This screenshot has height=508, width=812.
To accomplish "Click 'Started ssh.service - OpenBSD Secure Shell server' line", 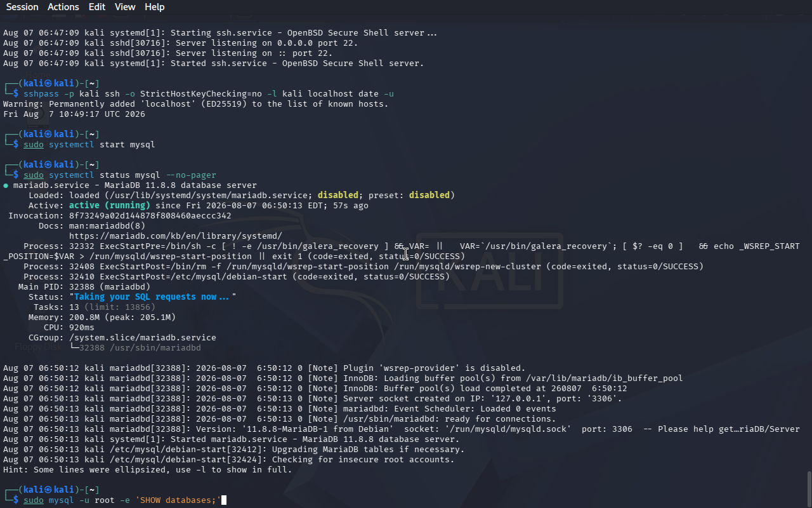I will 214,63.
